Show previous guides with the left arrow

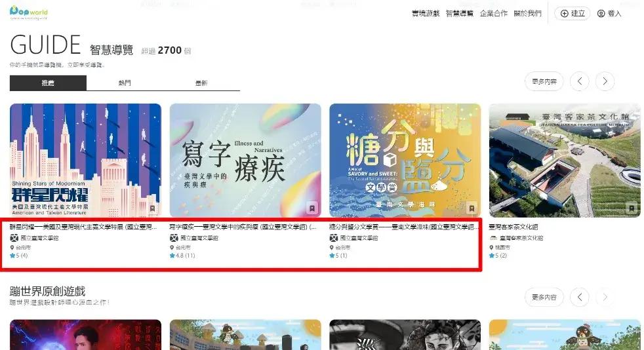coord(579,81)
